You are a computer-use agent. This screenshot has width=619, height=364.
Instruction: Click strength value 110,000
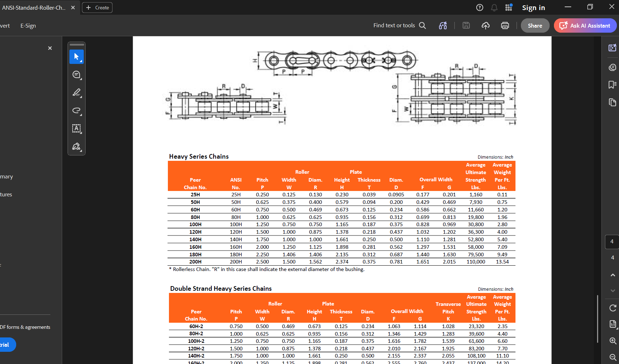point(476,262)
